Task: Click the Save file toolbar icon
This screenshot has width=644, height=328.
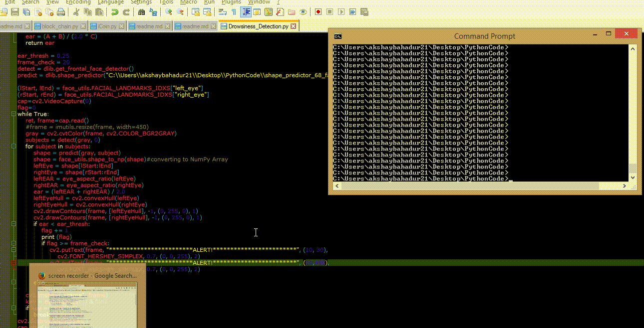Action: pos(15,12)
